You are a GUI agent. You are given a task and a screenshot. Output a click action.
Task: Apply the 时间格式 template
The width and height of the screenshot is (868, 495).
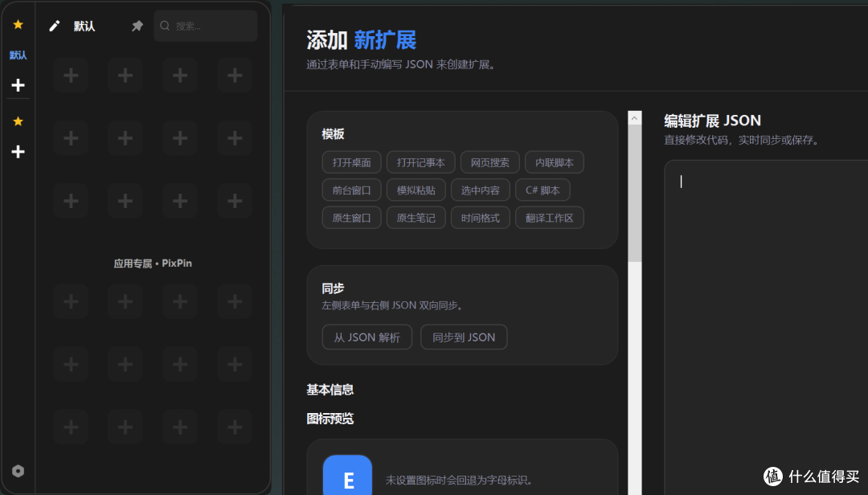click(x=480, y=218)
